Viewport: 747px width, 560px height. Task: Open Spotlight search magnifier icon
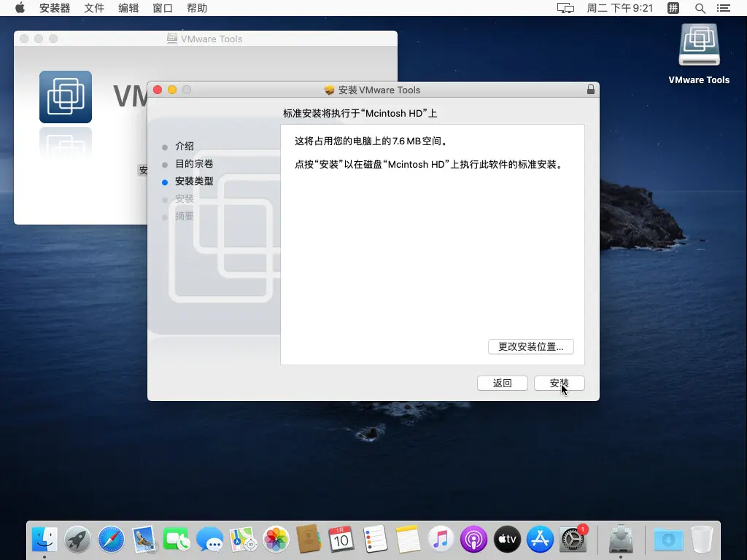700,8
